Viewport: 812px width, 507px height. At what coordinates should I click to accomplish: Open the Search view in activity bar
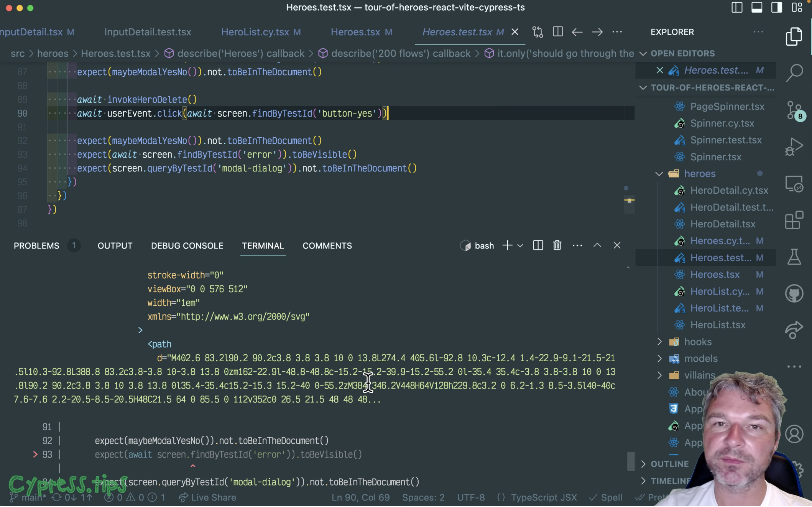tap(794, 72)
